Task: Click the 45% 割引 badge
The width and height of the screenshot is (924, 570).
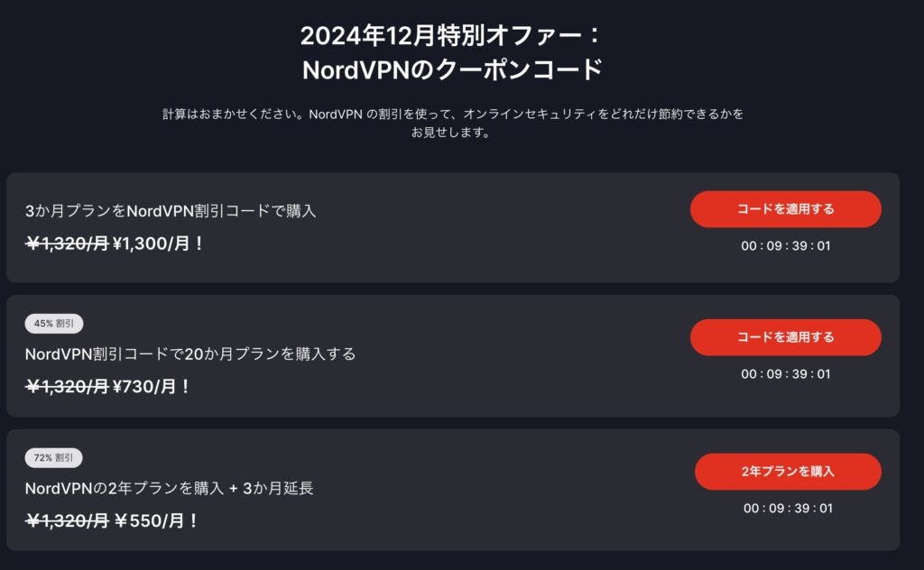Action: pyautogui.click(x=53, y=325)
